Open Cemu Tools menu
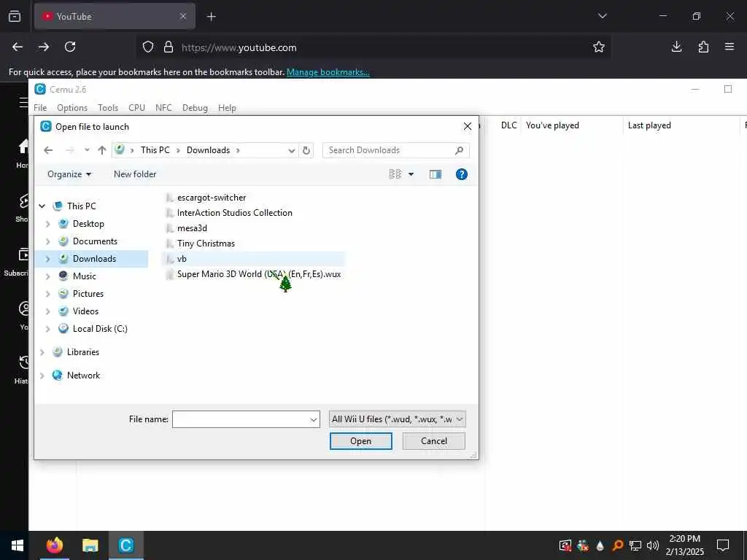This screenshot has height=560, width=747. point(108,108)
